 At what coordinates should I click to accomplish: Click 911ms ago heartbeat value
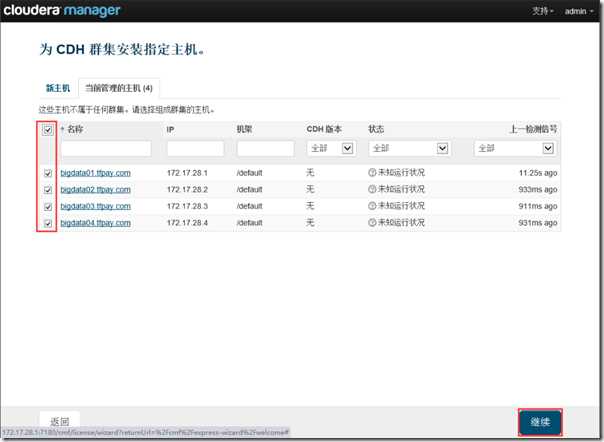[538, 206]
